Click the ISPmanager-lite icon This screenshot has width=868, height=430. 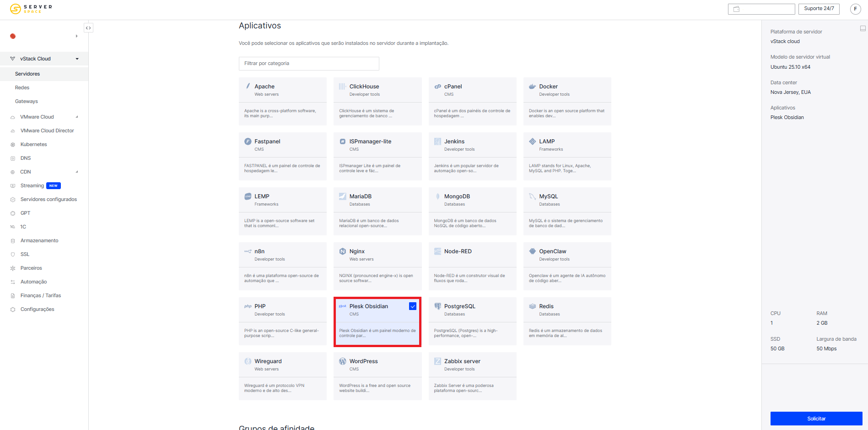tap(342, 142)
